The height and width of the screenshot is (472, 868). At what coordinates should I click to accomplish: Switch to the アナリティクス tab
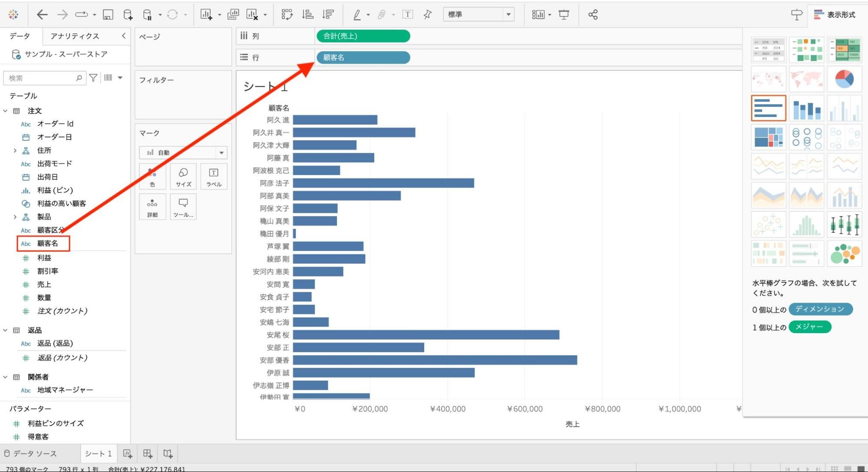pos(75,36)
